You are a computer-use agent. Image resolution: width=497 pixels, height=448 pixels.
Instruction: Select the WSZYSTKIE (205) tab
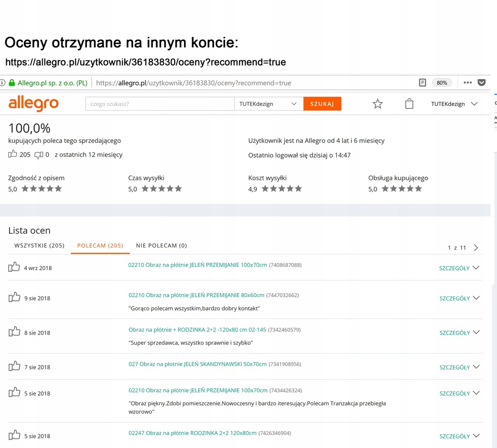point(39,246)
